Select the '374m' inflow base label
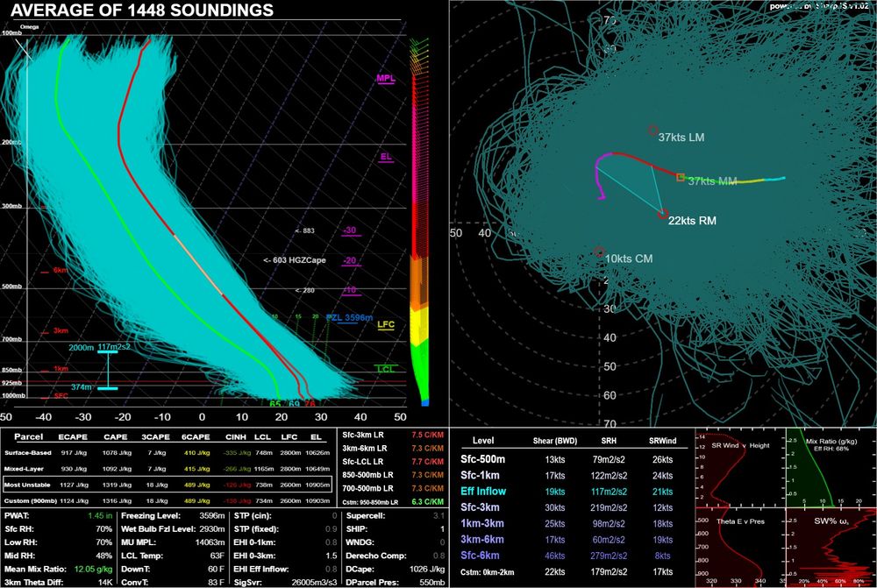Image resolution: width=877 pixels, height=588 pixels. [x=81, y=386]
